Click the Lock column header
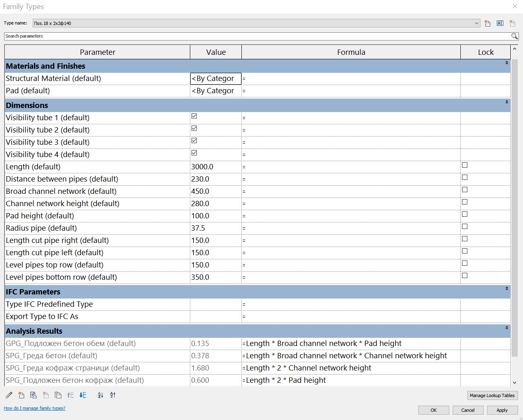This screenshot has height=420, width=523. (486, 52)
